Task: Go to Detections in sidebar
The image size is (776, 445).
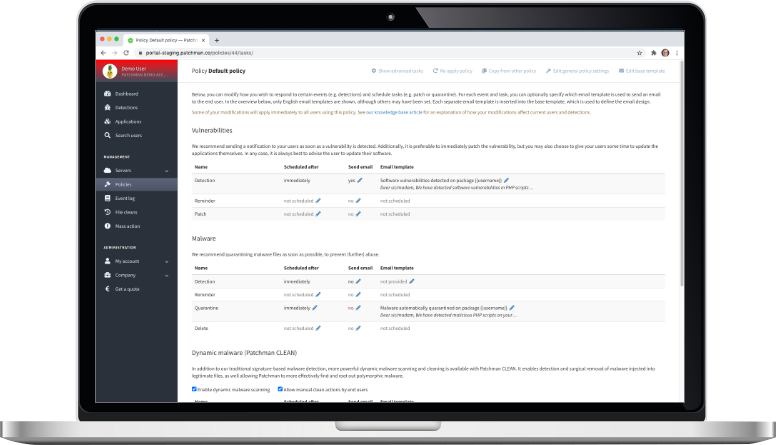Action: [126, 107]
